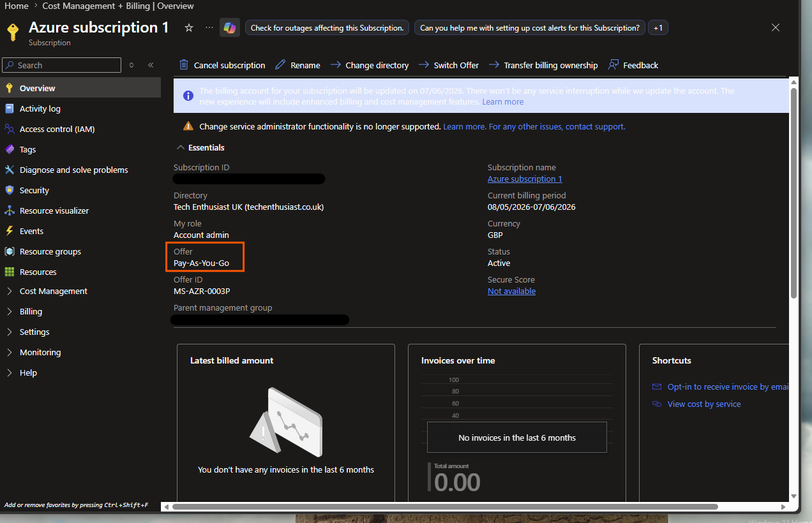The height and width of the screenshot is (523, 812).
Task: Click the envelope icon beside Opt-in invoice
Action: [657, 387]
